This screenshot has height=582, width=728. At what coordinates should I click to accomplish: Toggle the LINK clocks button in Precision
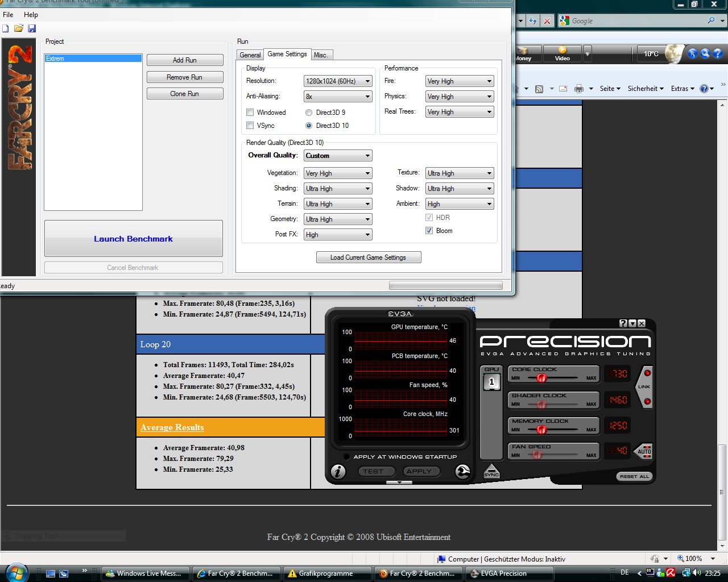tap(644, 387)
